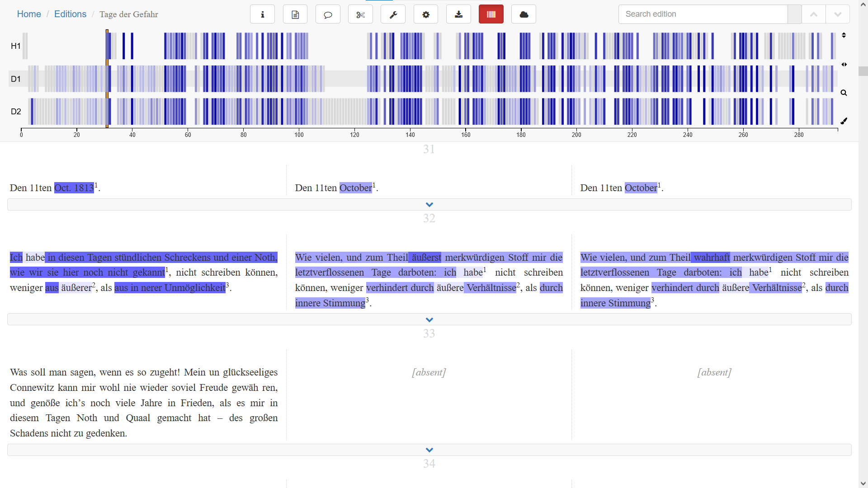Viewport: 868px width, 488px height.
Task: Click the document page icon button
Action: click(x=295, y=14)
